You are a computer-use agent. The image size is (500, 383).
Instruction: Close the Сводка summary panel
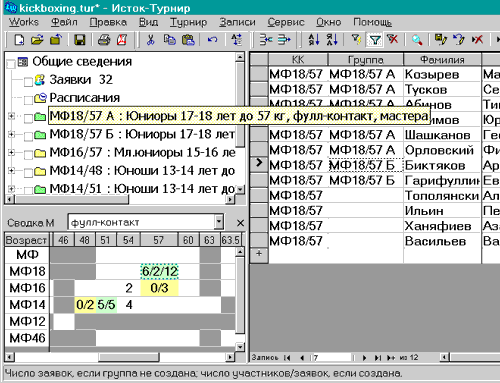240,223
